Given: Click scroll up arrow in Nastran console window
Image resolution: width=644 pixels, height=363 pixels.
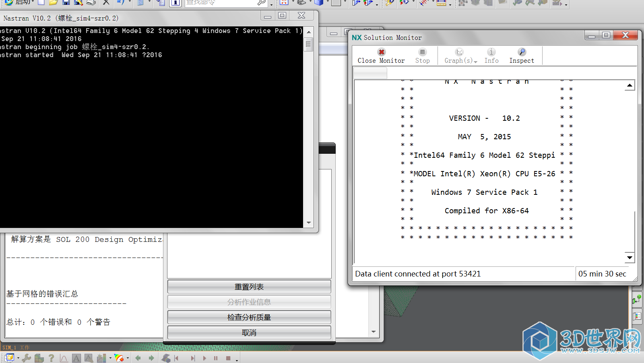Looking at the screenshot, I should (x=308, y=32).
